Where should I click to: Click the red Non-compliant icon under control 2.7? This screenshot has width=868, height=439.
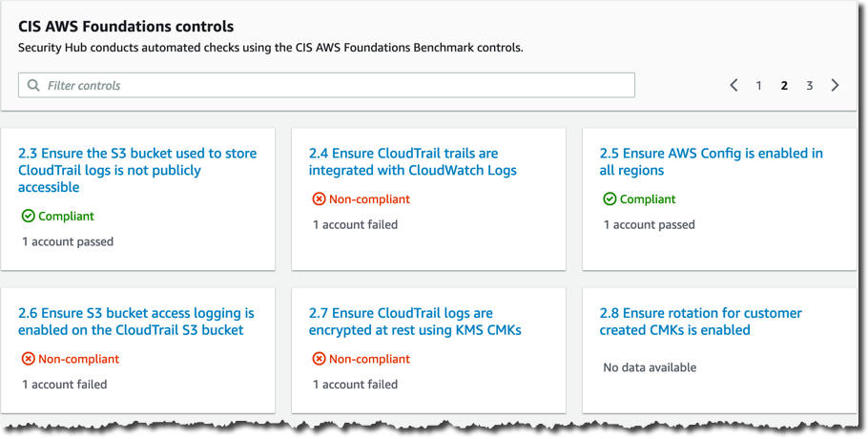tap(319, 359)
